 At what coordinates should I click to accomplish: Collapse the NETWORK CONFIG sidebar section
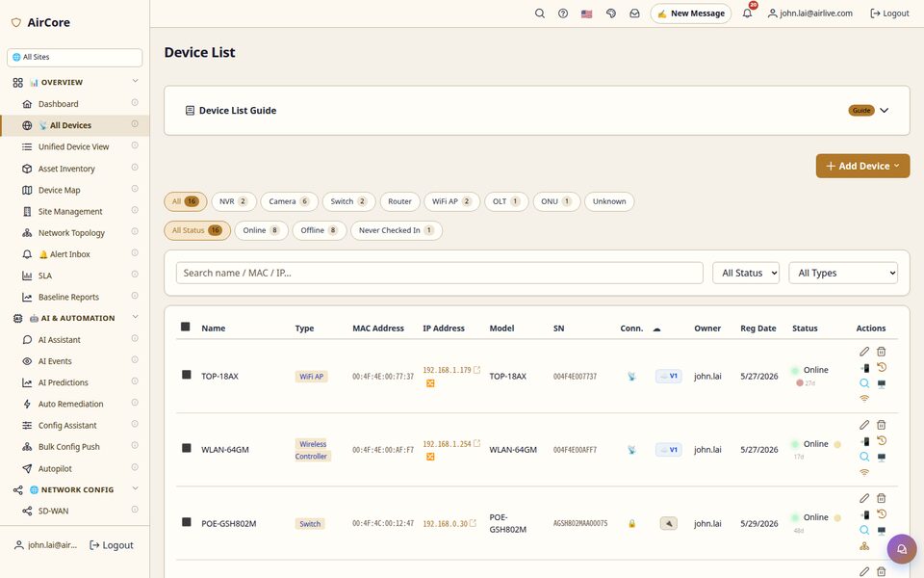click(x=135, y=488)
